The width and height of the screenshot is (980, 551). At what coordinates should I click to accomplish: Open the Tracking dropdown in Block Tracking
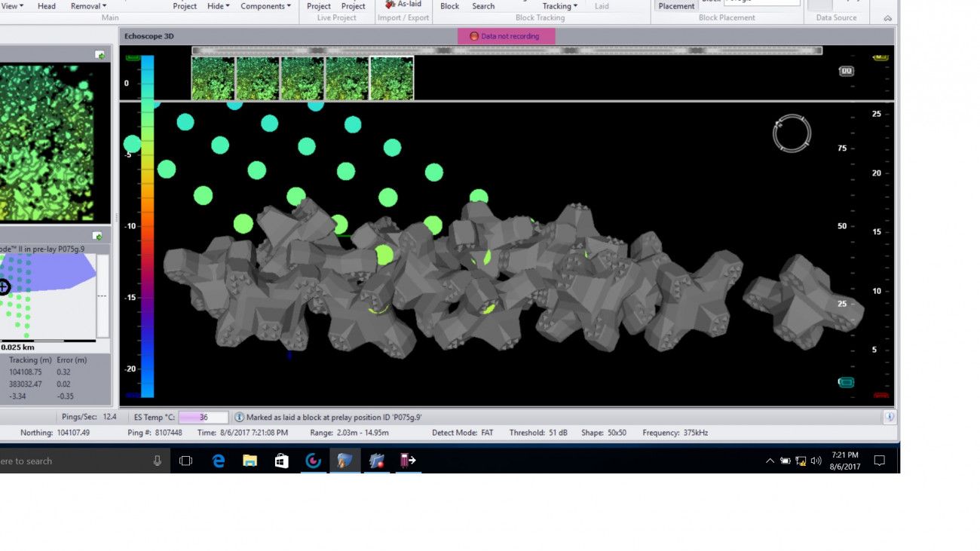[x=560, y=6]
